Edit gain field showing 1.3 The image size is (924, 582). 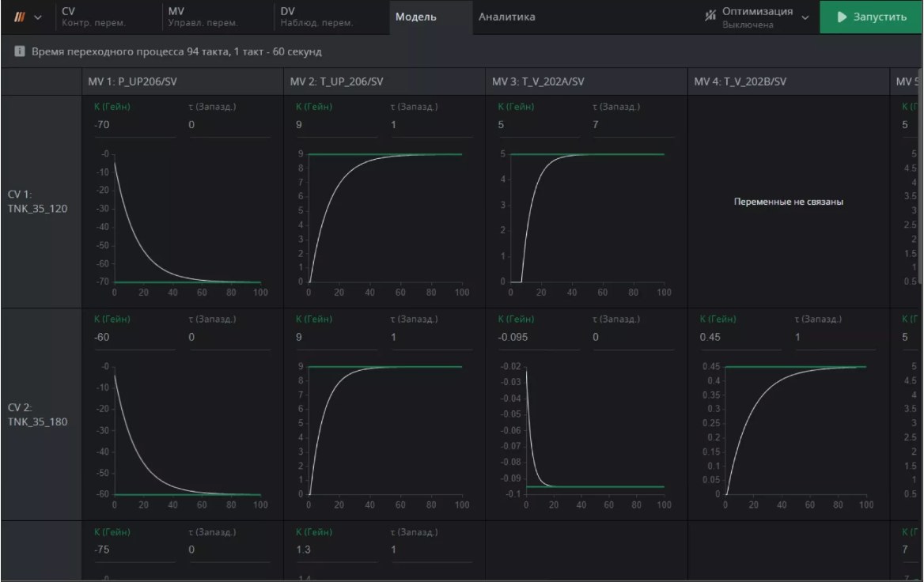click(336, 550)
